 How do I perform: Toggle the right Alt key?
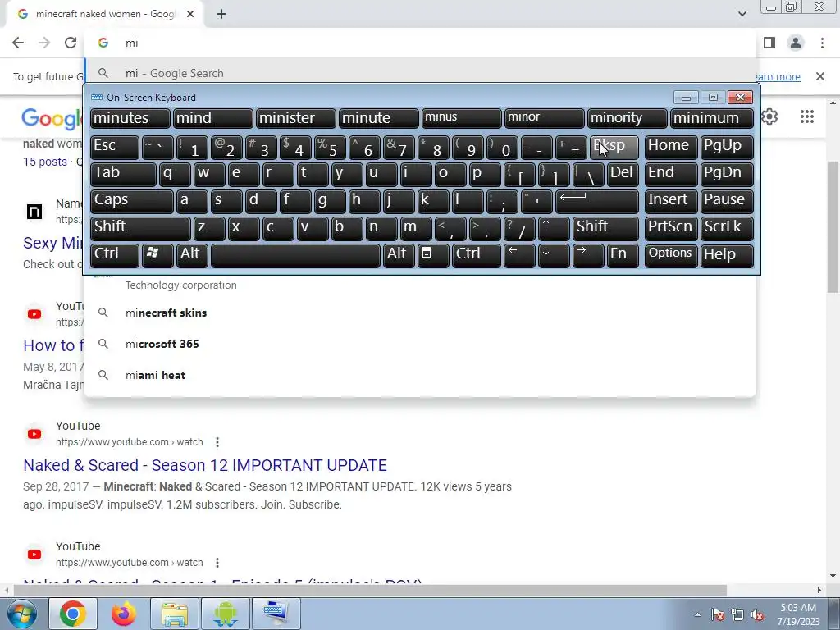[x=399, y=255]
